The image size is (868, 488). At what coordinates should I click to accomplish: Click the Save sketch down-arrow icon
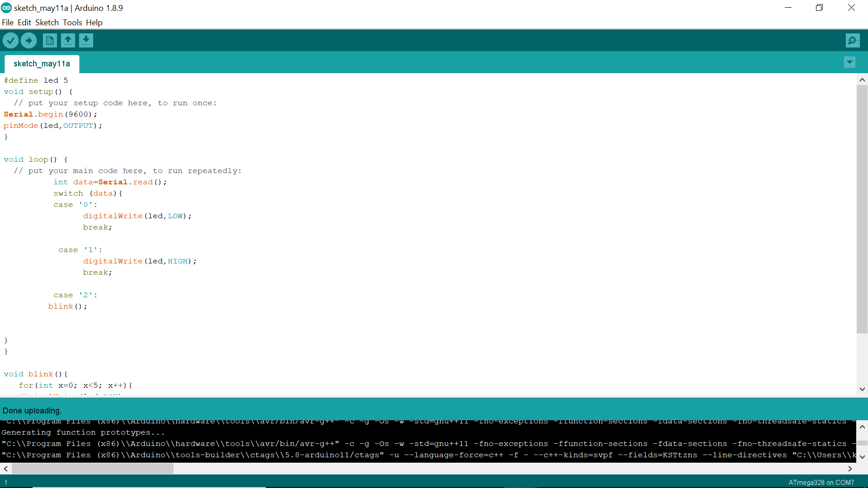click(86, 41)
